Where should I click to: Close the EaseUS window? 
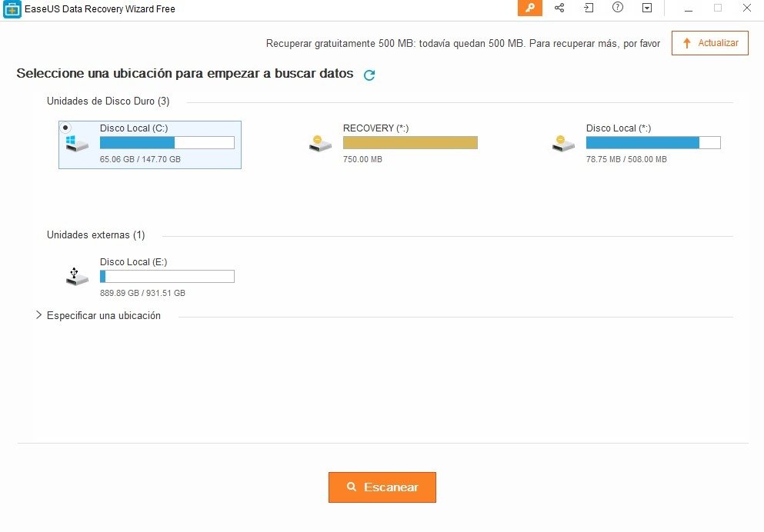(x=746, y=8)
